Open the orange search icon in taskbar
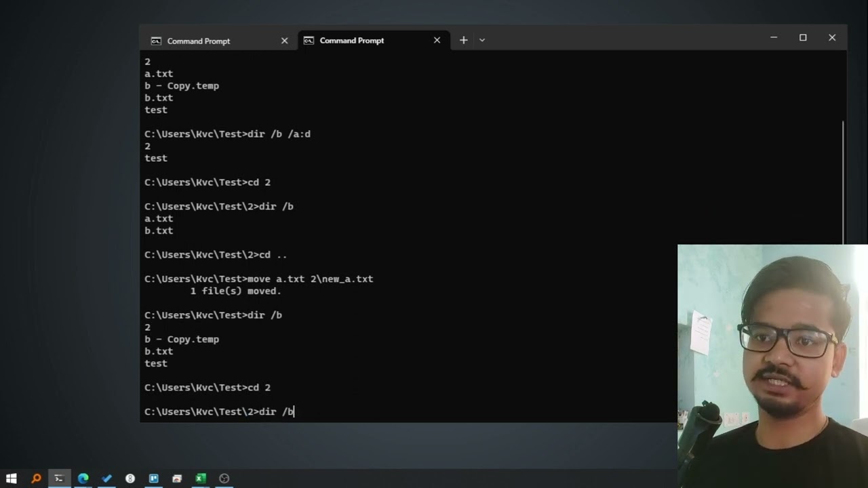 pos(36,479)
